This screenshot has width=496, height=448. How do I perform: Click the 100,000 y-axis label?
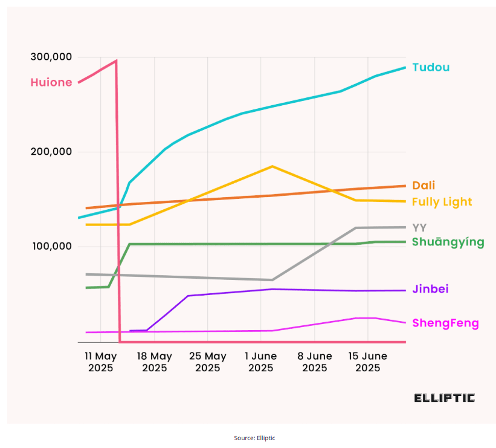[x=51, y=247]
